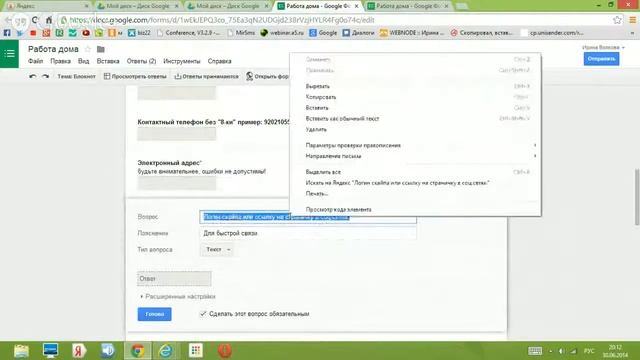
Task: Open the desktop monitor taskbar icon
Action: pyautogui.click(x=51, y=351)
